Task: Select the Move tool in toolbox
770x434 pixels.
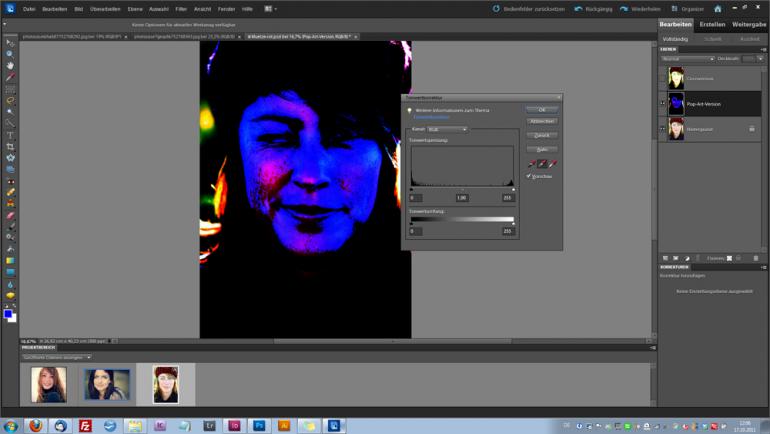Action: pyautogui.click(x=10, y=43)
